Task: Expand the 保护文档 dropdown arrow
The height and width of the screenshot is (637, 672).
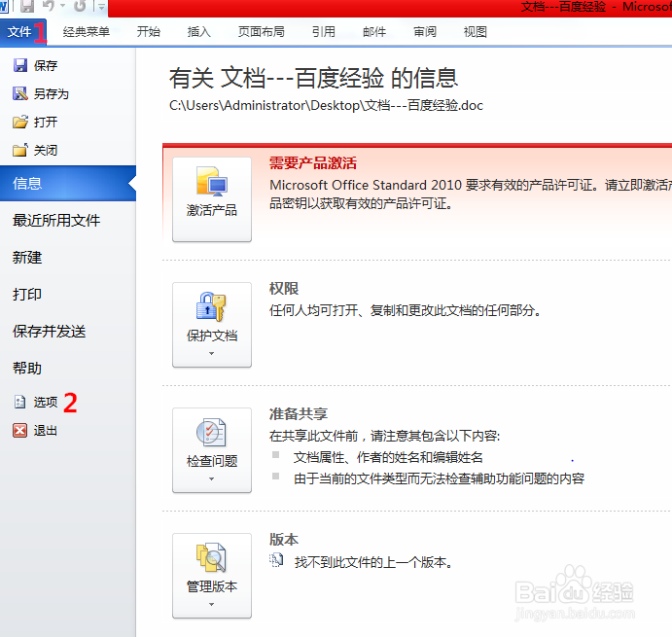Action: 211,354
